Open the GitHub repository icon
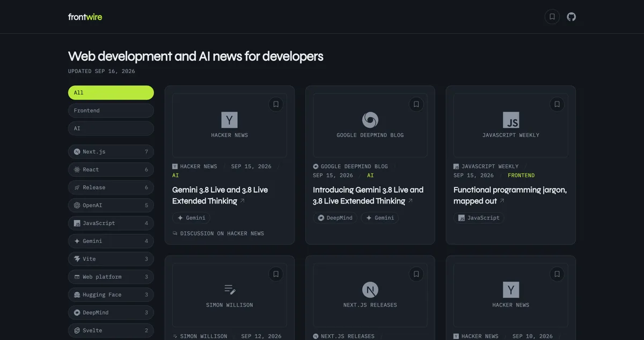Viewport: 644px width, 340px height. [x=572, y=17]
